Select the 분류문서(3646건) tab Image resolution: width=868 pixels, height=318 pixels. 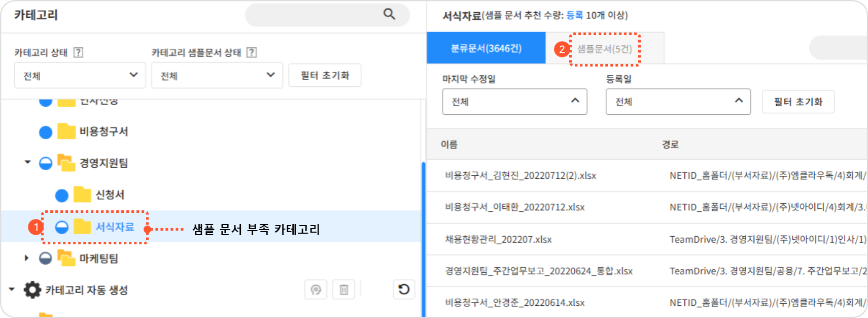486,48
